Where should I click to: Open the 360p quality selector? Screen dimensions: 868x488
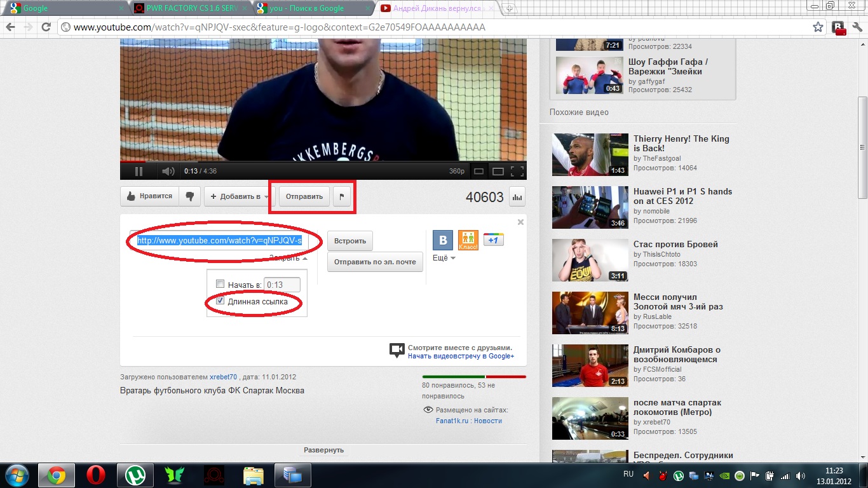pyautogui.click(x=457, y=171)
